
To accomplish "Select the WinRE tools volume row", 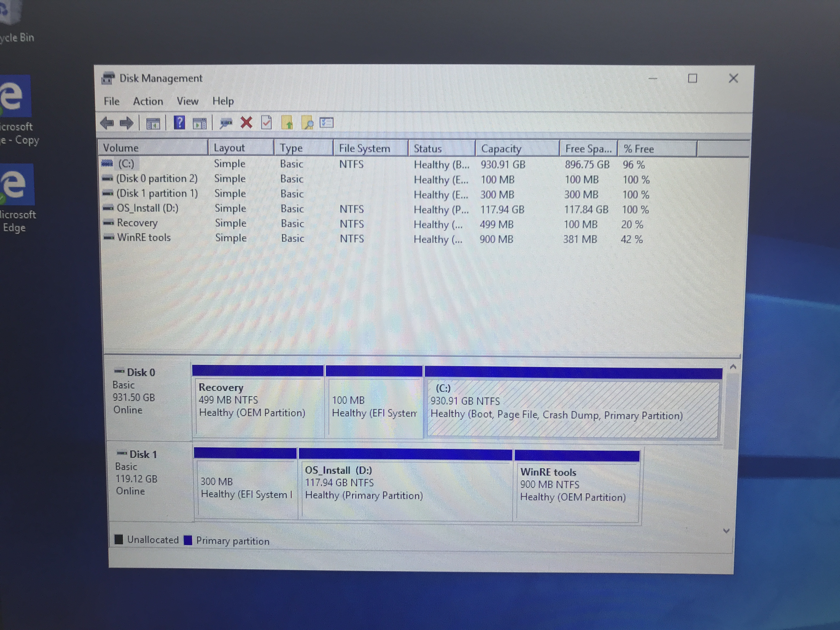I will pyautogui.click(x=144, y=238).
